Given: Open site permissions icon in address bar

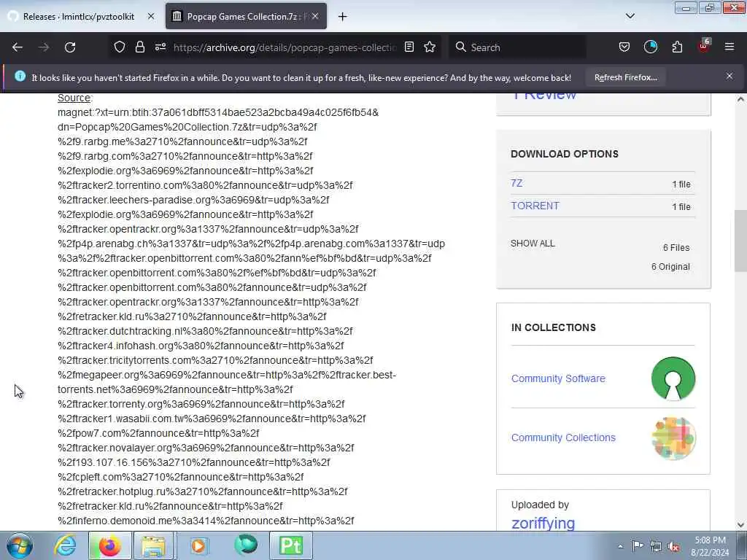Looking at the screenshot, I should 160,47.
